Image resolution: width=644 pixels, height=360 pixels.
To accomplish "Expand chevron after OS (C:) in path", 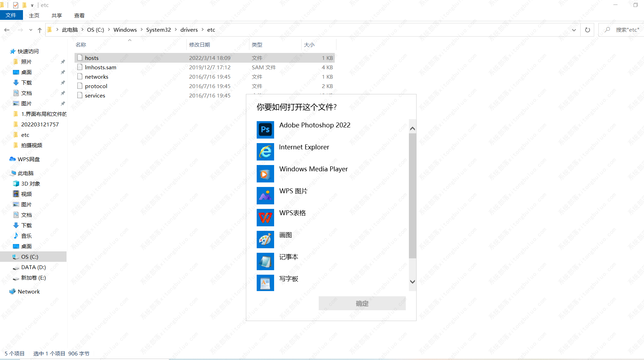I will pyautogui.click(x=109, y=30).
